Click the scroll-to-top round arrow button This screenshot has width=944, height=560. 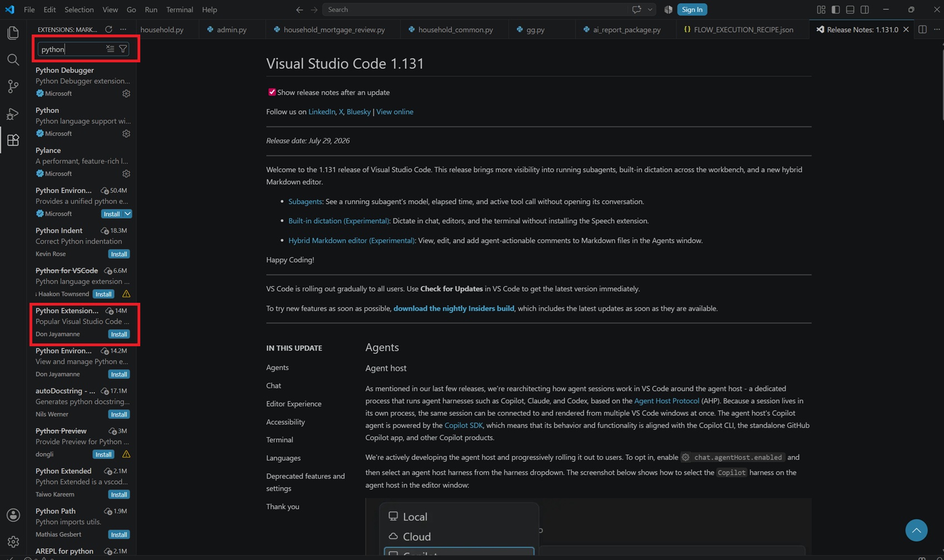coord(916,530)
